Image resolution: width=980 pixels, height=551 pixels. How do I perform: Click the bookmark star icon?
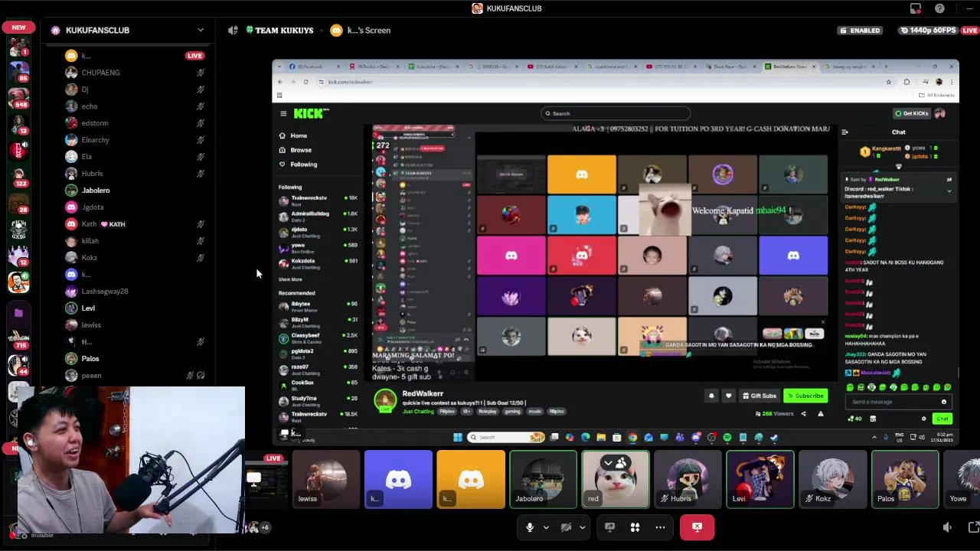coord(888,82)
